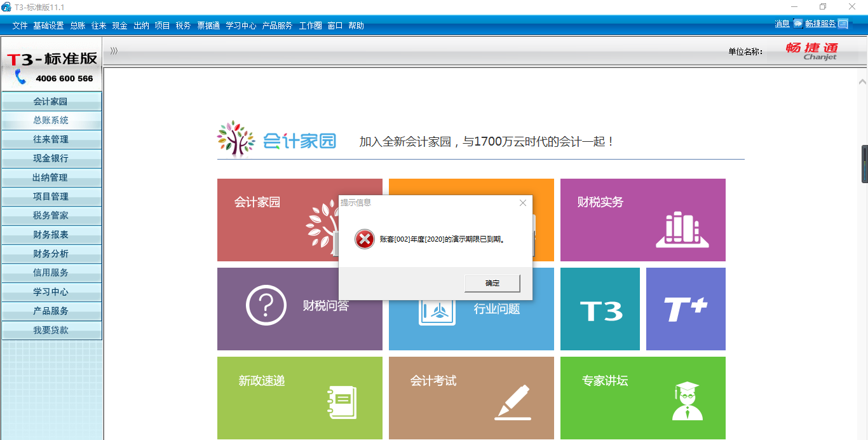The width and height of the screenshot is (868, 440).
Task: Open the purple 财税实务 tile
Action: pyautogui.click(x=643, y=220)
